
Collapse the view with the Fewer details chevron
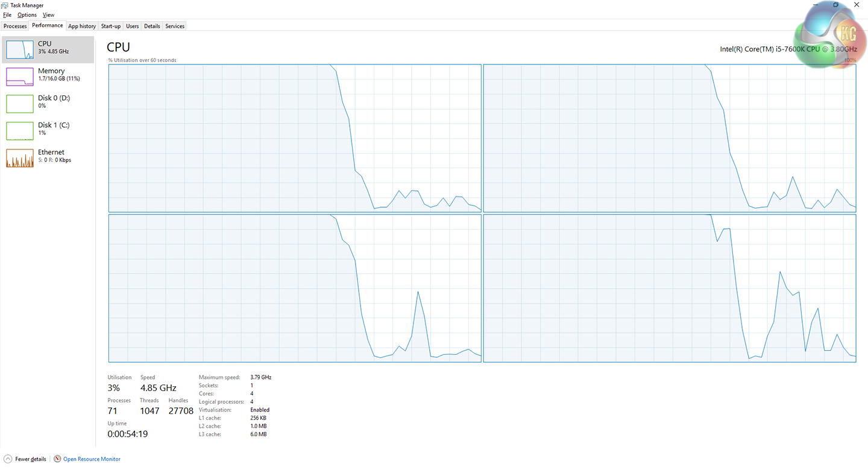pyautogui.click(x=8, y=459)
